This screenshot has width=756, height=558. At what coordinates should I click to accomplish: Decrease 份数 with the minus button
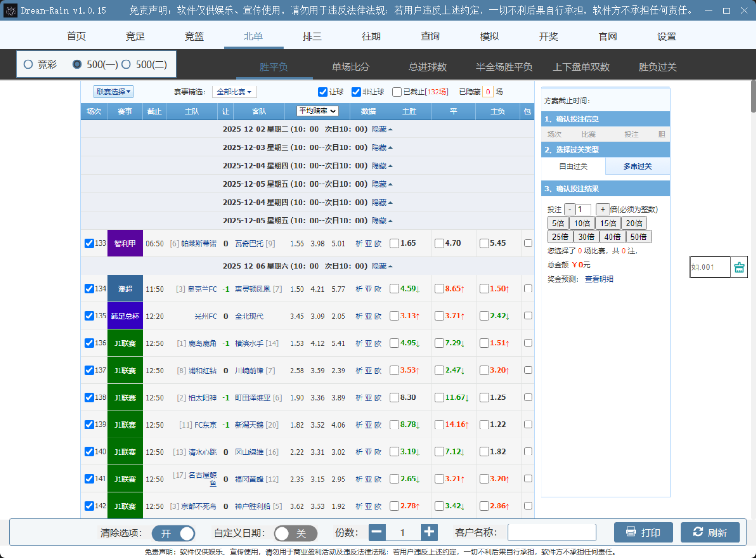click(377, 532)
